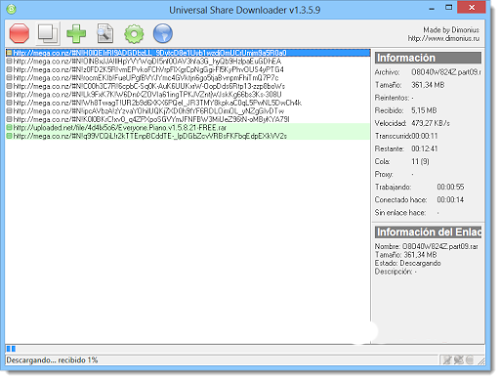500x380 pixels.
Task: Close the Universal Share Downloader window
Action: 471,7
